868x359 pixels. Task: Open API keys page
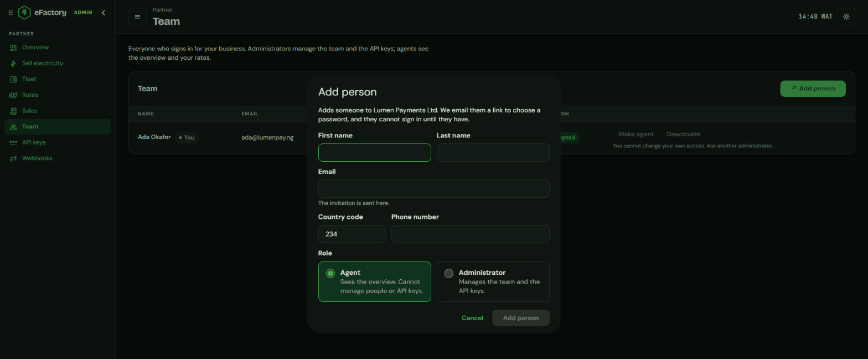tap(58, 142)
